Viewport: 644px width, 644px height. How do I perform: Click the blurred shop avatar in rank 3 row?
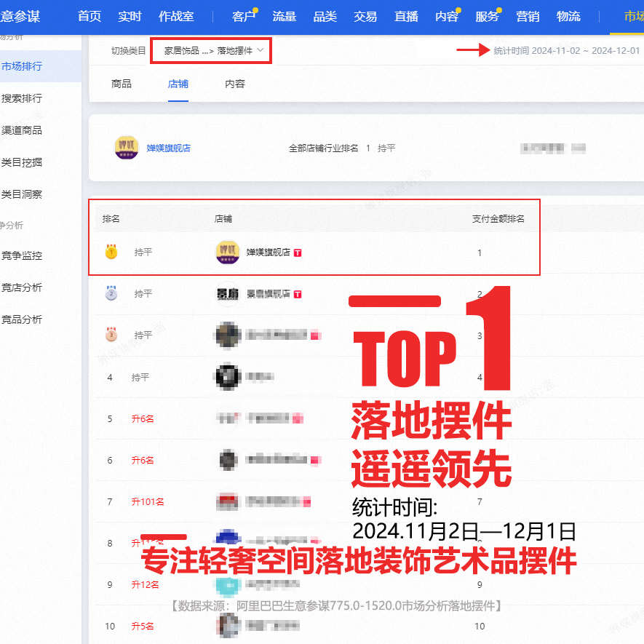(x=228, y=335)
